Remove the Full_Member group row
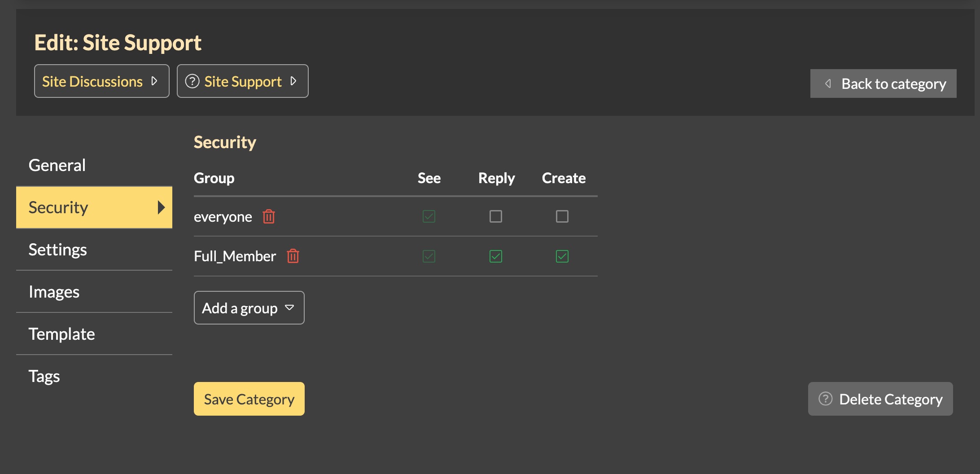Image resolution: width=980 pixels, height=474 pixels. tap(293, 256)
